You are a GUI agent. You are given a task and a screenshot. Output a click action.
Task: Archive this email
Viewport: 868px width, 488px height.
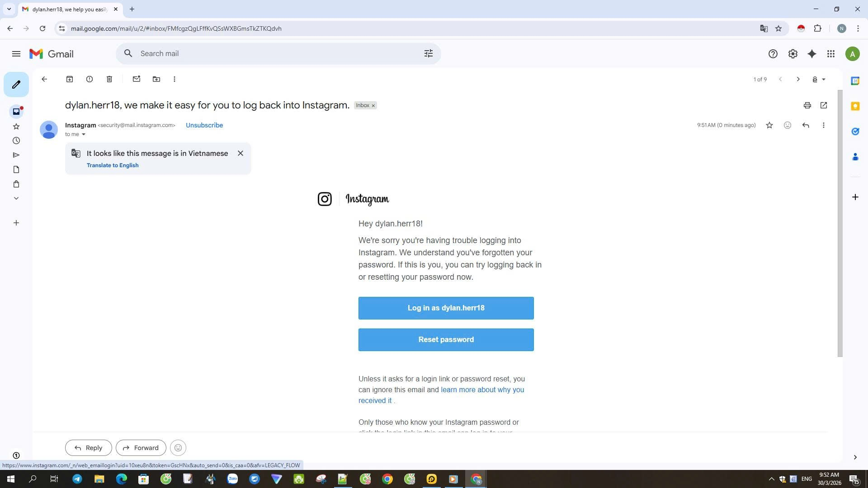(x=70, y=79)
